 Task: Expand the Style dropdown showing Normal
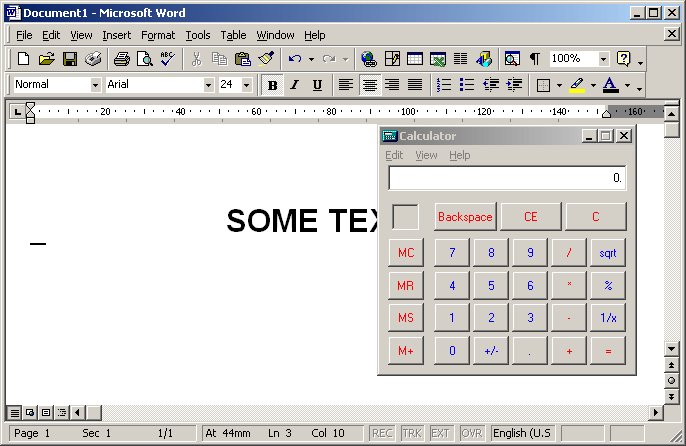tap(95, 85)
